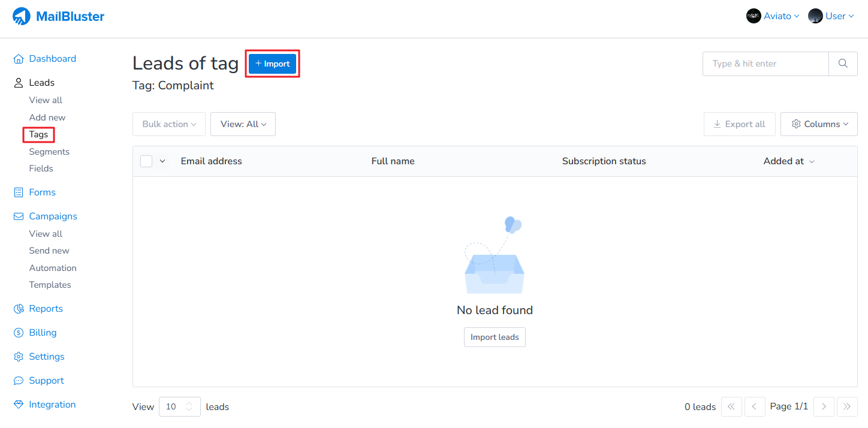Click the search magnifier icon
868x428 pixels.
click(843, 64)
